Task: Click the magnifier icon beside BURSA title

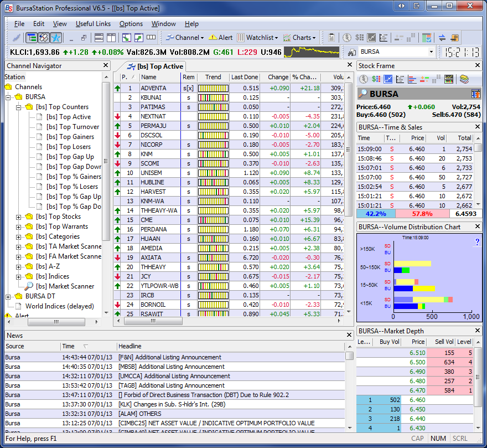Action: (x=362, y=93)
